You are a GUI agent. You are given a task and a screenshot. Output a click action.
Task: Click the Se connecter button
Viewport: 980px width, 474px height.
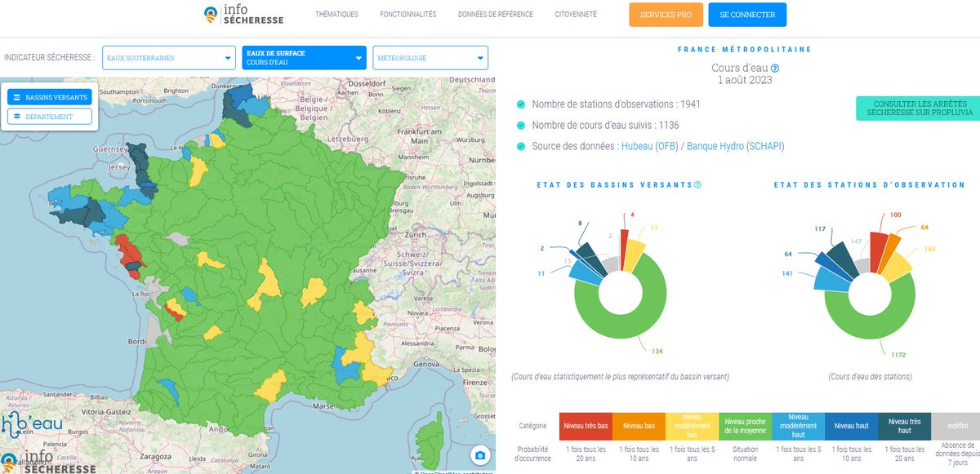[x=747, y=15]
